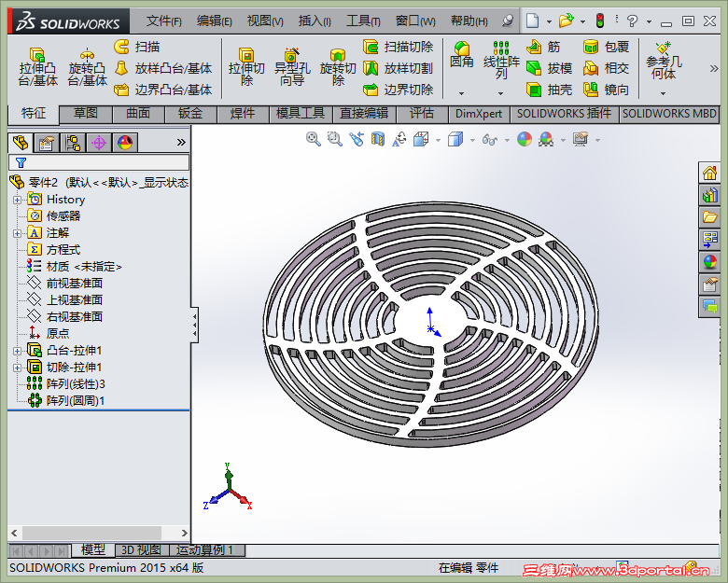Open the 参考几何体 dropdown arrow
Viewport: 728px width, 583px height.
click(x=663, y=93)
